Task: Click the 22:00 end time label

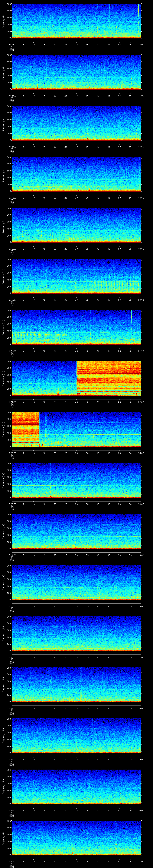Action: pos(141,402)
